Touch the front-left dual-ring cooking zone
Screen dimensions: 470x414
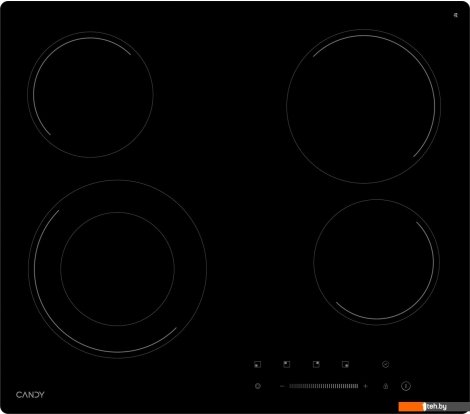[x=117, y=269]
